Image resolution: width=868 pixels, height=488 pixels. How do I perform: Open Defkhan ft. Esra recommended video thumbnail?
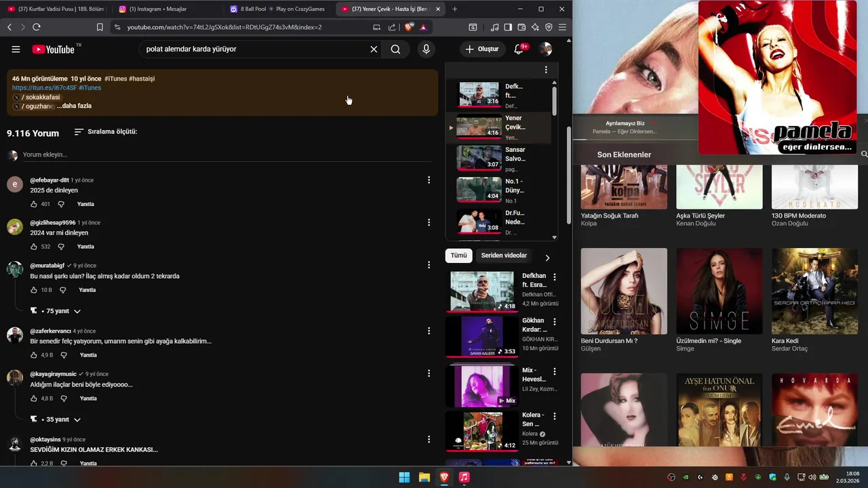tap(482, 291)
